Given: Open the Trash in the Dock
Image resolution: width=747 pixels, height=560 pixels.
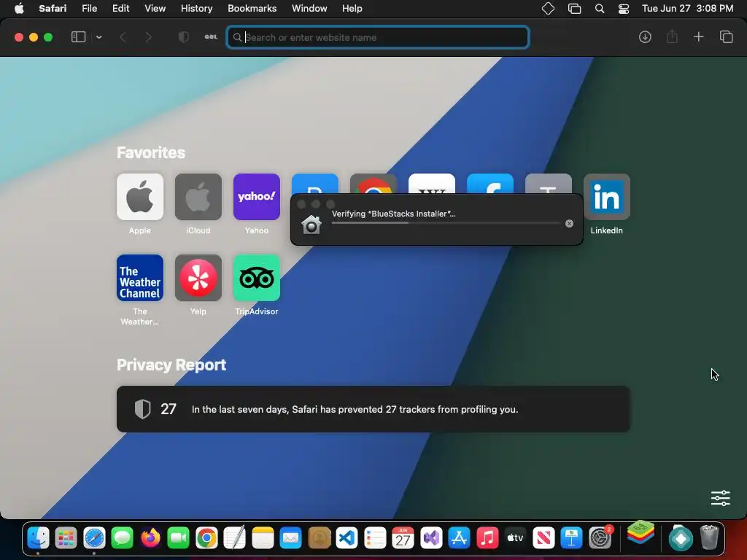Looking at the screenshot, I should point(709,538).
